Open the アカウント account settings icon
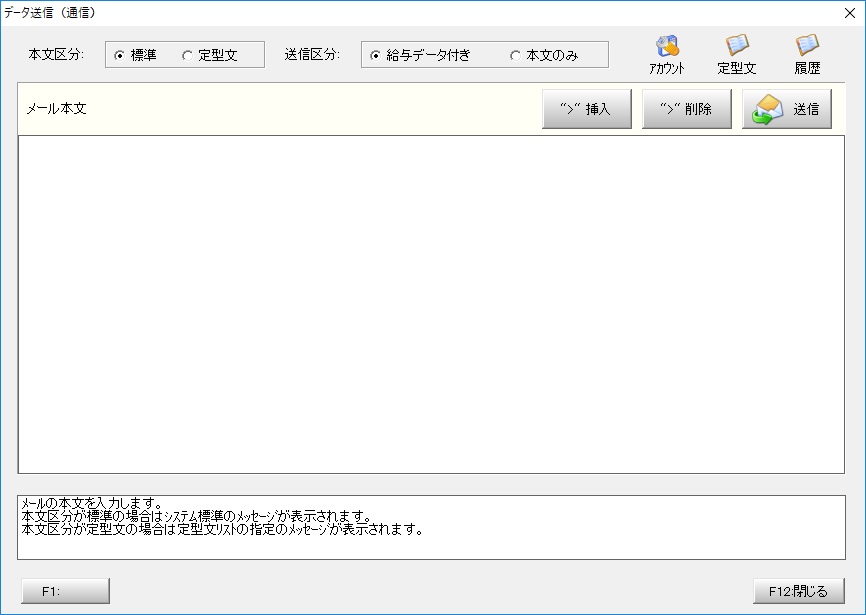 click(667, 55)
